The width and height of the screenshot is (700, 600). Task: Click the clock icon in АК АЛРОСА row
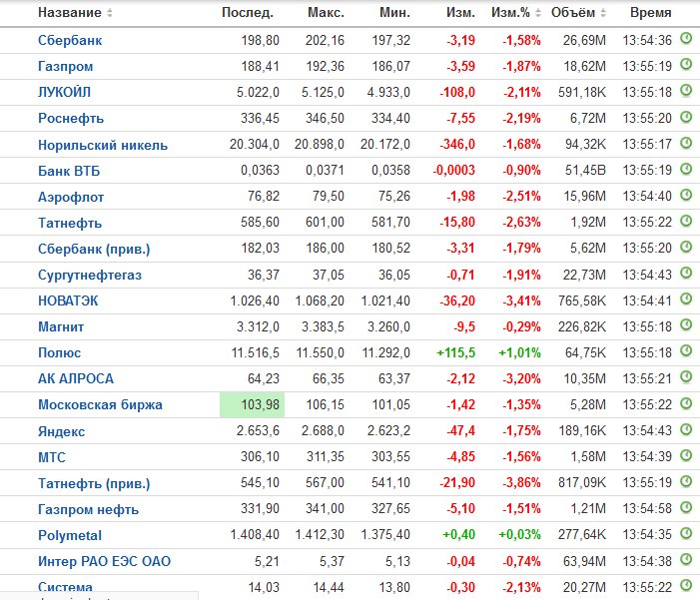point(686,377)
